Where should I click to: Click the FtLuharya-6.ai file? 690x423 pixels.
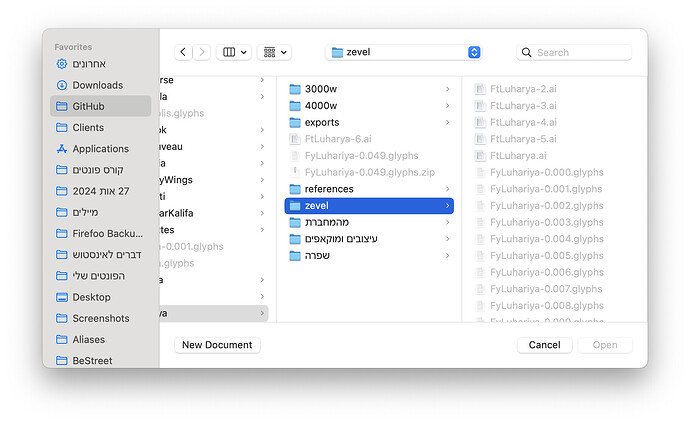pyautogui.click(x=369, y=139)
